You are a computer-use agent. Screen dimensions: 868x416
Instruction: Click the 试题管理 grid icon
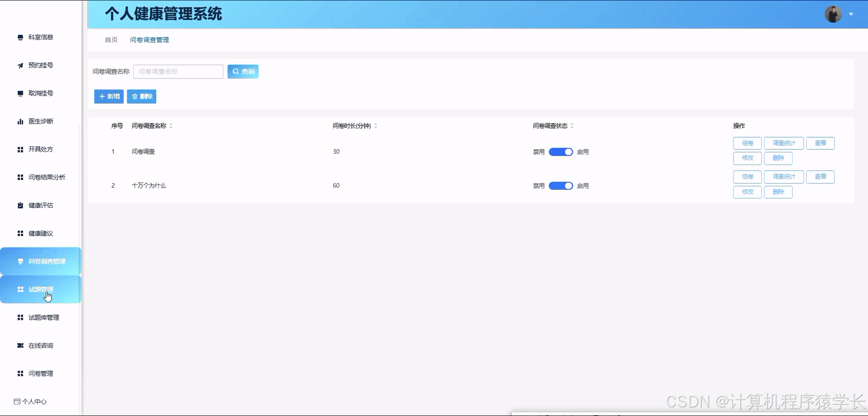pos(20,290)
